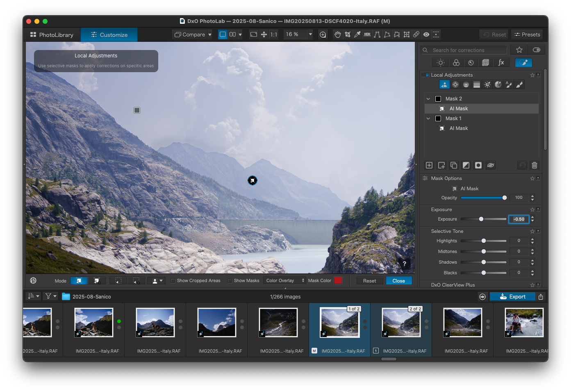Activate the Hand pan tool
The image size is (571, 392).
[x=337, y=34]
